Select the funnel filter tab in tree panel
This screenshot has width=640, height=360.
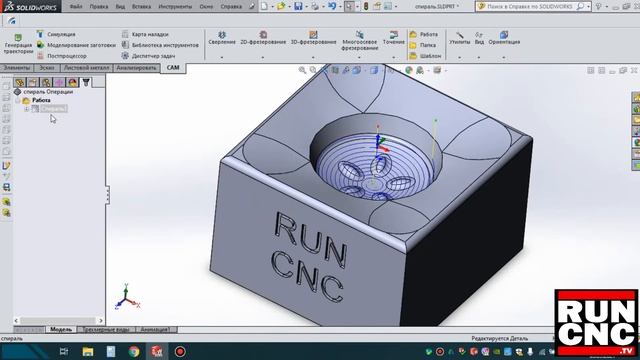pyautogui.click(x=86, y=82)
